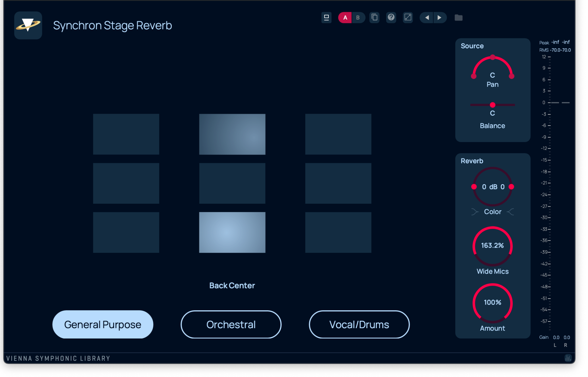Select the middle left stage position

pyautogui.click(x=126, y=183)
